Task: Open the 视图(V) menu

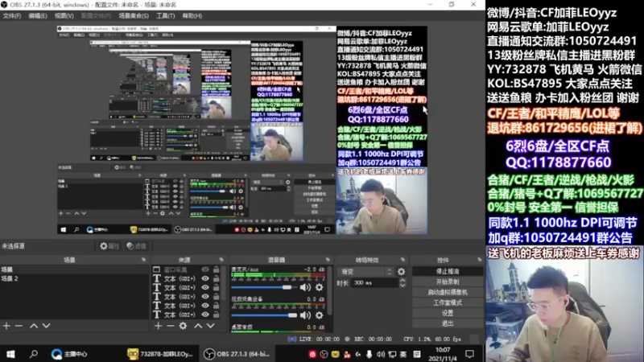Action: [64, 15]
